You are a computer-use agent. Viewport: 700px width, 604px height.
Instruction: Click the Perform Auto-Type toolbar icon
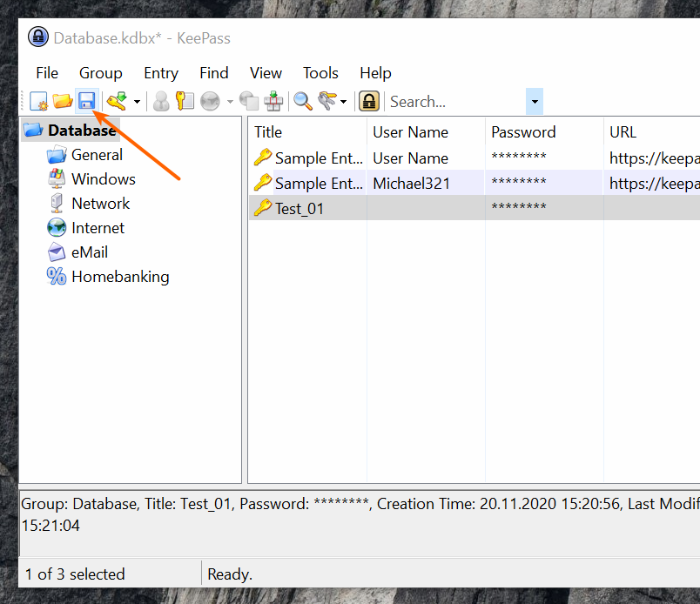point(273,102)
